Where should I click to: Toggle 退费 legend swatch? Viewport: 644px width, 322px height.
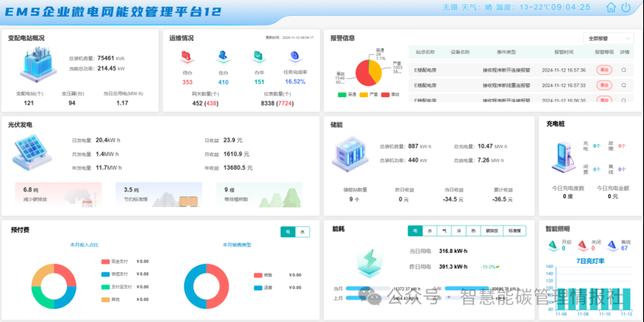tap(258, 288)
